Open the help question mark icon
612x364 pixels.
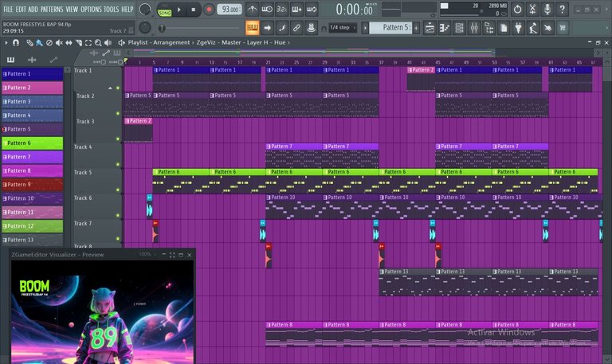click(x=562, y=9)
